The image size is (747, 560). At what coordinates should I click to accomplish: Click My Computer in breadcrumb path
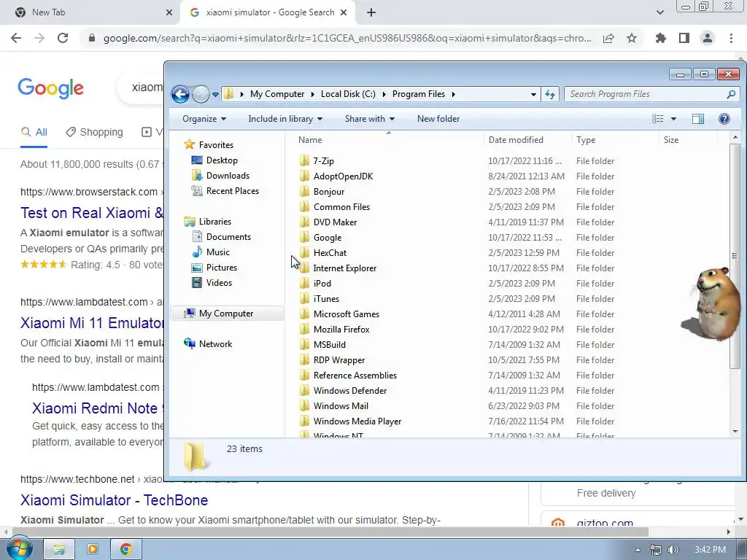276,94
